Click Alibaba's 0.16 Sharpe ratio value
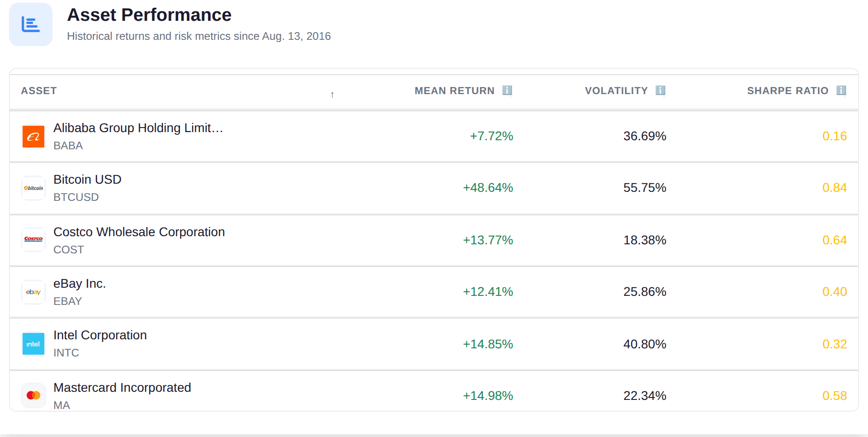Image resolution: width=868 pixels, height=437 pixels. click(x=835, y=136)
